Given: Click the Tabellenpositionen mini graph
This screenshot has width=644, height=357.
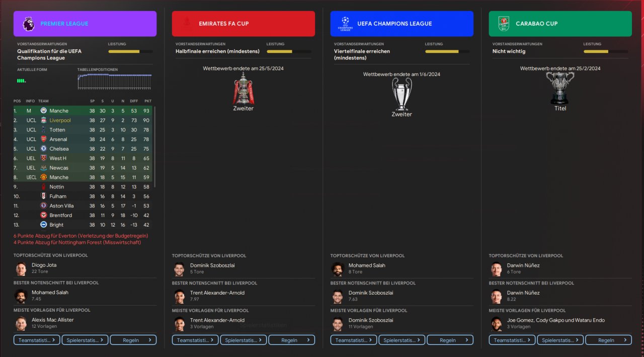Looking at the screenshot, I should pyautogui.click(x=115, y=81).
